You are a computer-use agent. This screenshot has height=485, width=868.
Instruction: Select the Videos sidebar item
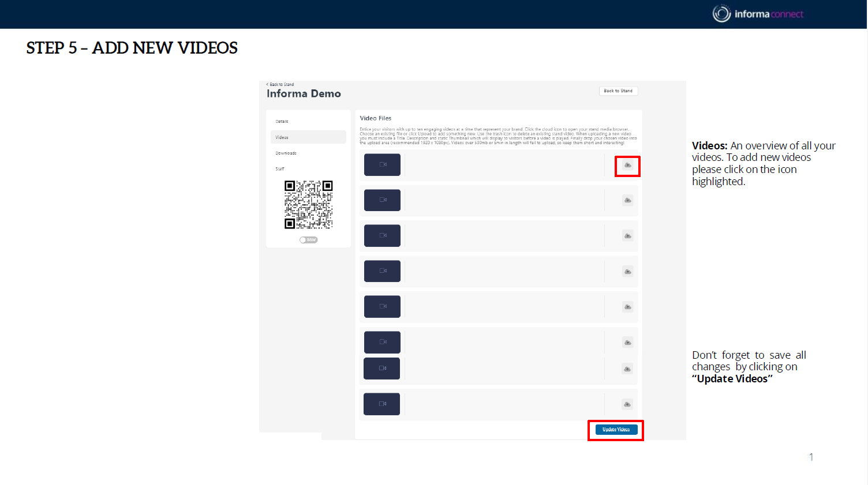point(282,137)
